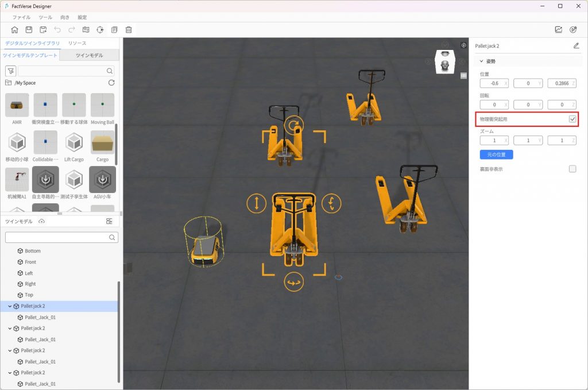588x390 pixels.
Task: Collapse the 姿勢 section
Action: pos(482,61)
